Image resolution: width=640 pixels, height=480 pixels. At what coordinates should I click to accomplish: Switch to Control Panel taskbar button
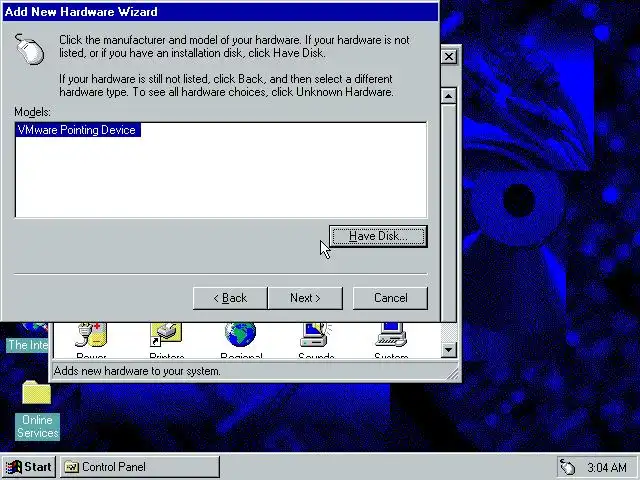(140, 467)
